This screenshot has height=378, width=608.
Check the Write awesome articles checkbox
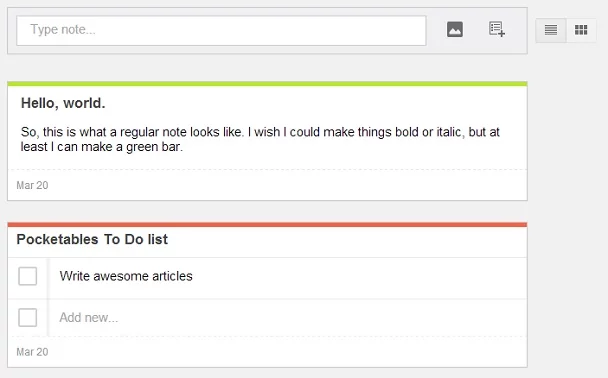(x=28, y=276)
